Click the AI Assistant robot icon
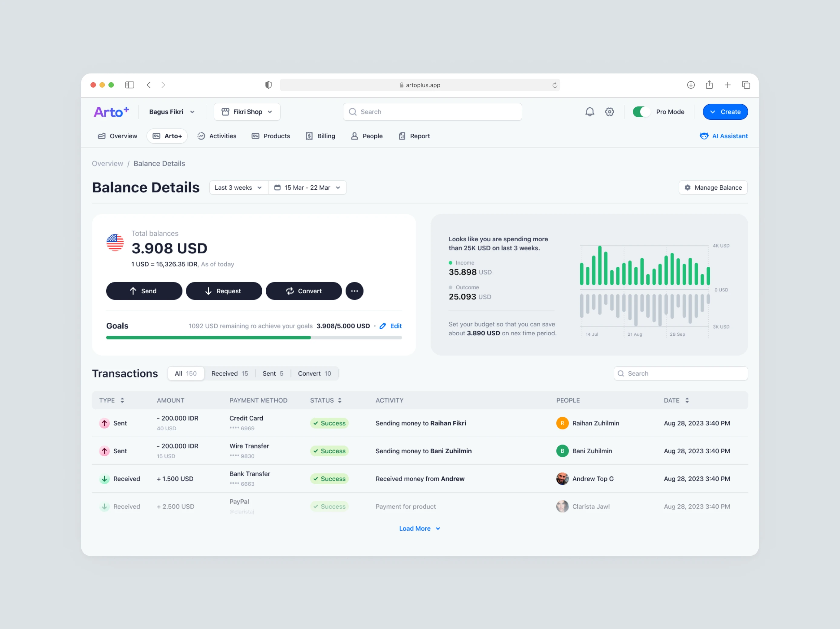Screen dimensions: 840x629 point(704,136)
